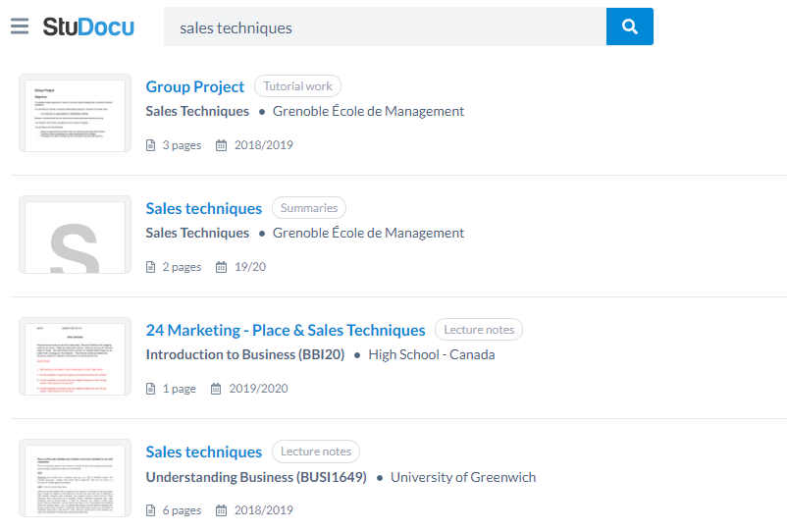Focus the search field with 'sales techniques'
This screenshot has width=787, height=532.
tap(385, 27)
